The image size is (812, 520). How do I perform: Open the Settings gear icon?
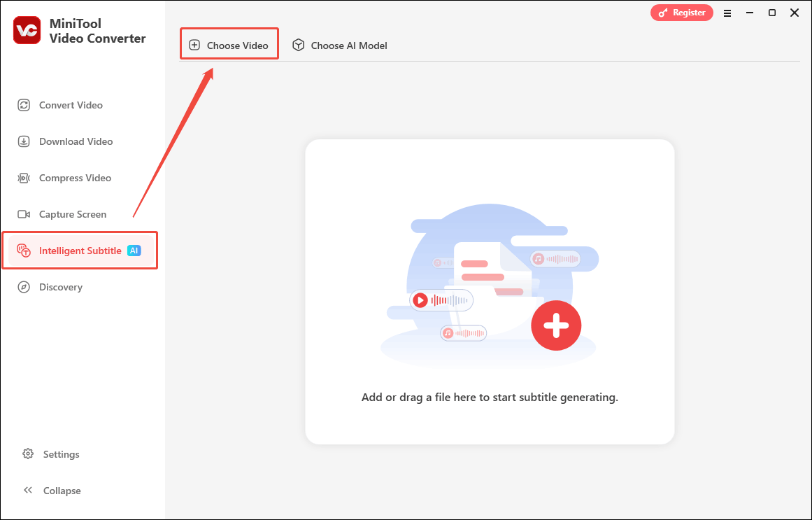tap(29, 454)
